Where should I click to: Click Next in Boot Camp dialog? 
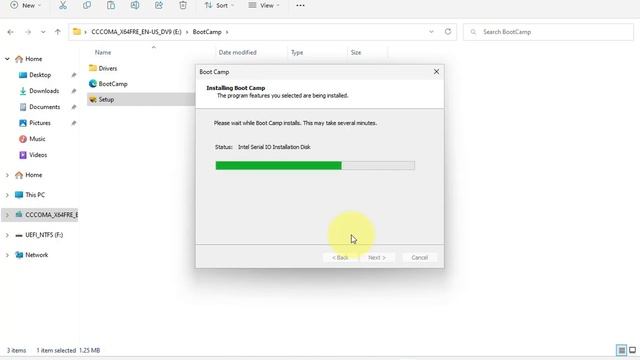tap(377, 258)
